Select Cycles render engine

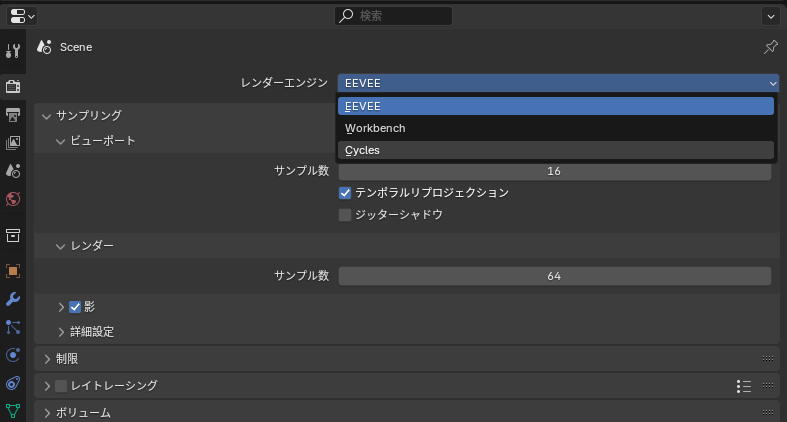556,151
